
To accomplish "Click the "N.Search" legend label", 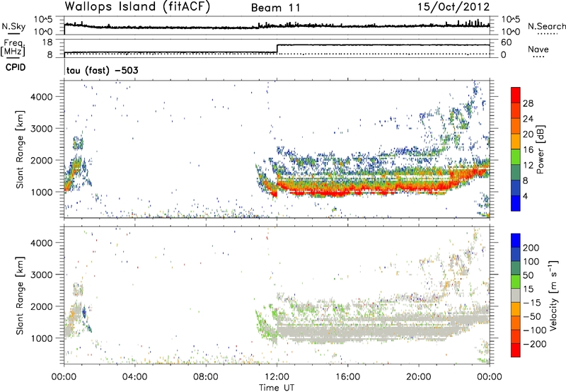I will 546,26.
